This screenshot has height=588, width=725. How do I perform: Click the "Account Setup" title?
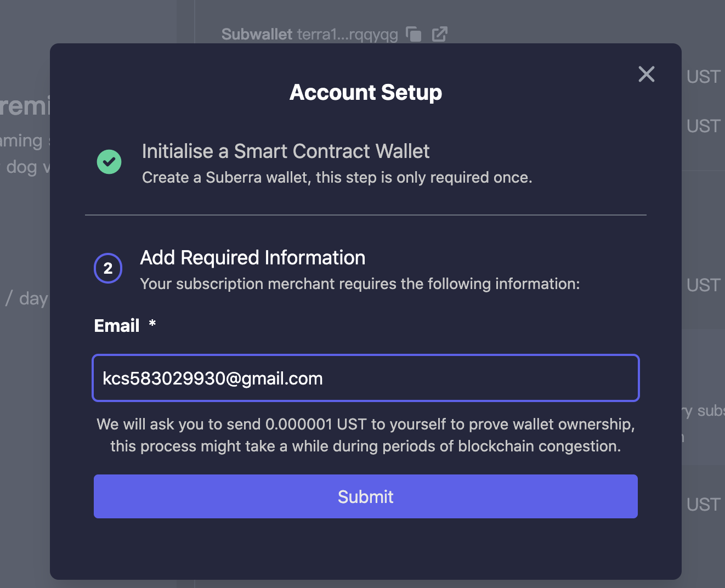(366, 92)
